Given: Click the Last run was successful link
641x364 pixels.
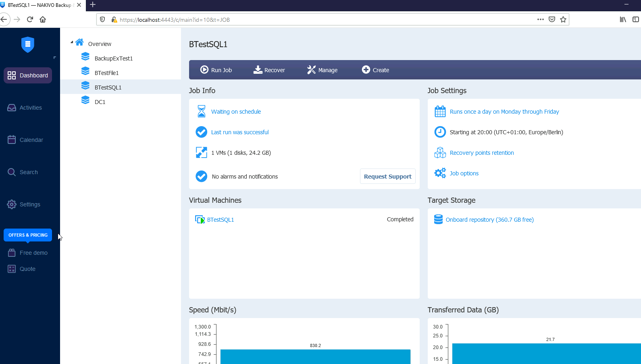Looking at the screenshot, I should tap(240, 132).
